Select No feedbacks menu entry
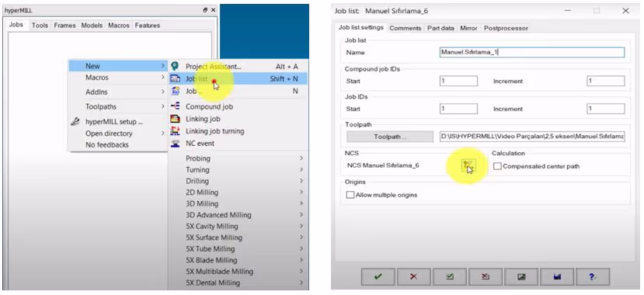This screenshot has height=295, width=644. point(118,144)
